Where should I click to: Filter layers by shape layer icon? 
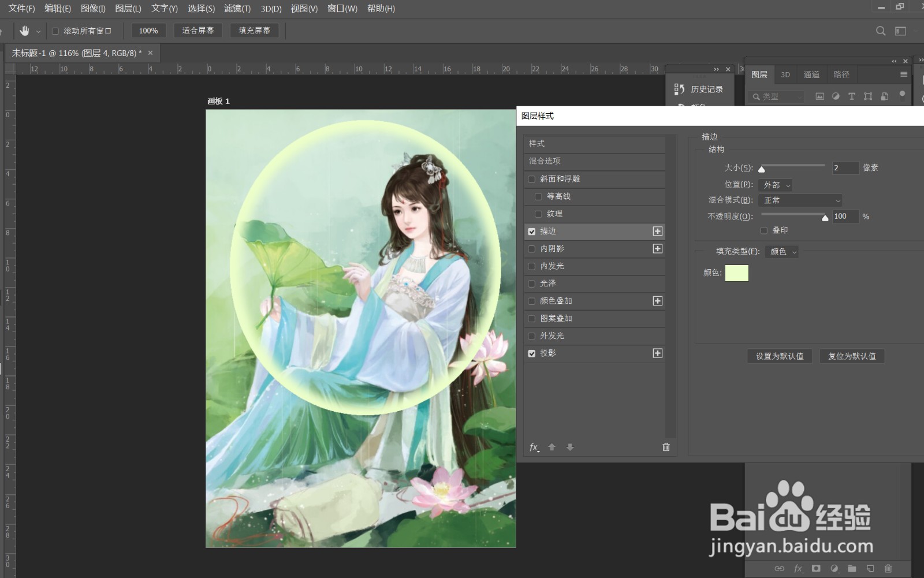[868, 96]
